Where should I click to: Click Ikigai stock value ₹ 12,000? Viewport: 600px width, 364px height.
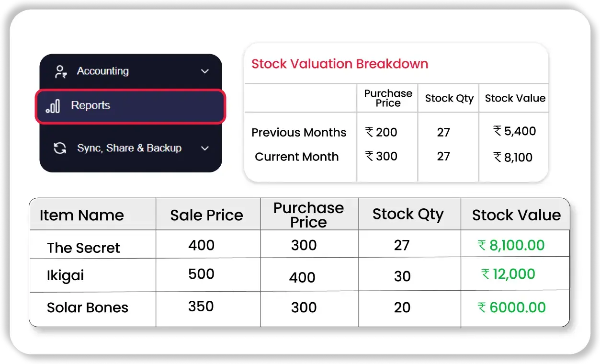(509, 274)
